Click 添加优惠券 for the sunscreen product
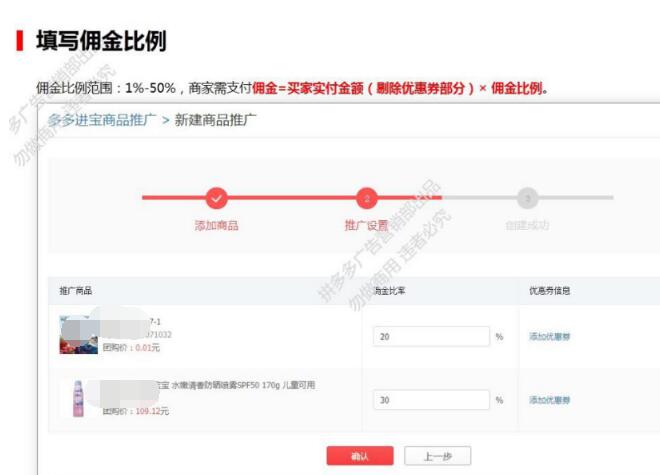 (x=549, y=400)
